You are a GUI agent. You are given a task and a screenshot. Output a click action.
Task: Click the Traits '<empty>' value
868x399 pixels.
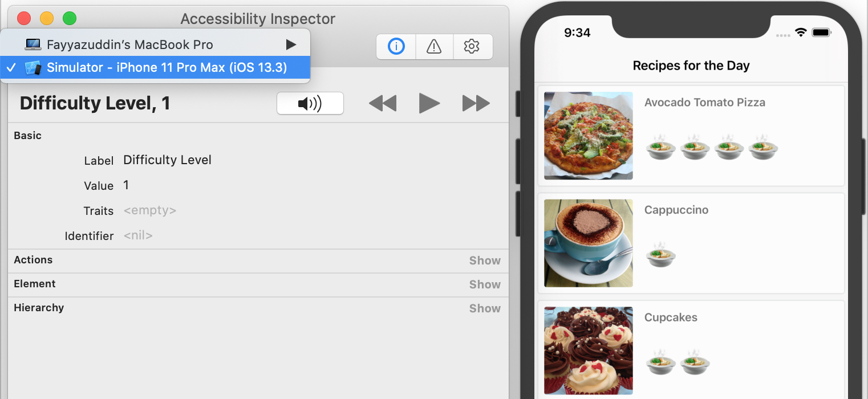tap(150, 210)
